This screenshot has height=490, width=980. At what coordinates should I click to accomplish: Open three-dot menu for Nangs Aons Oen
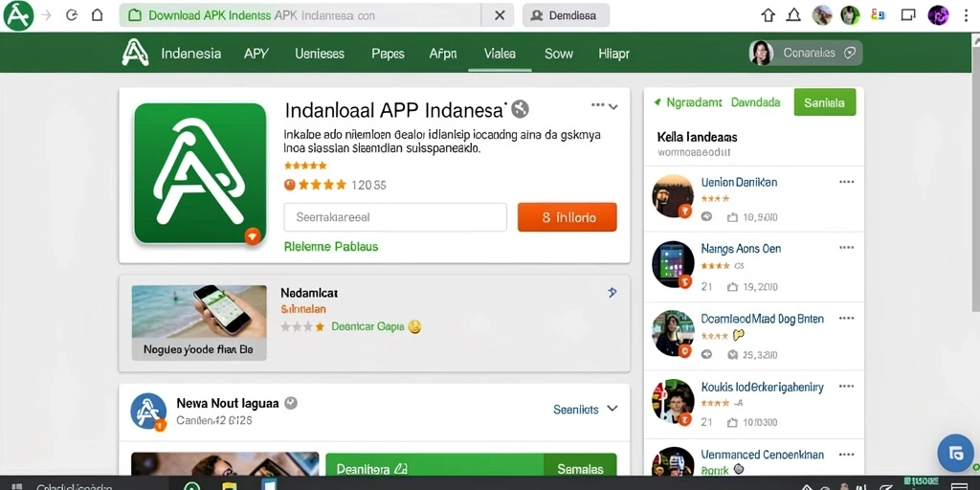[846, 248]
